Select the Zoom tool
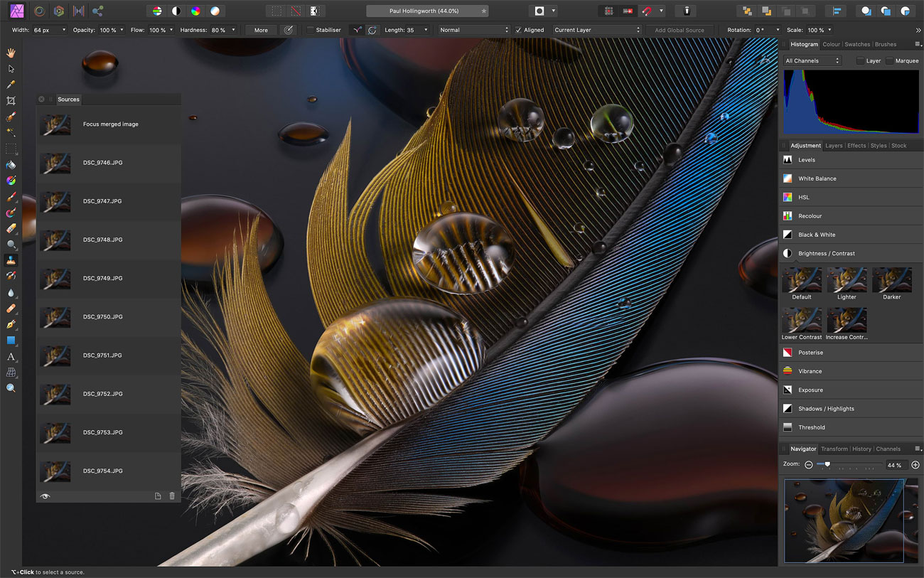Viewport: 924px width, 578px height. pos(11,388)
